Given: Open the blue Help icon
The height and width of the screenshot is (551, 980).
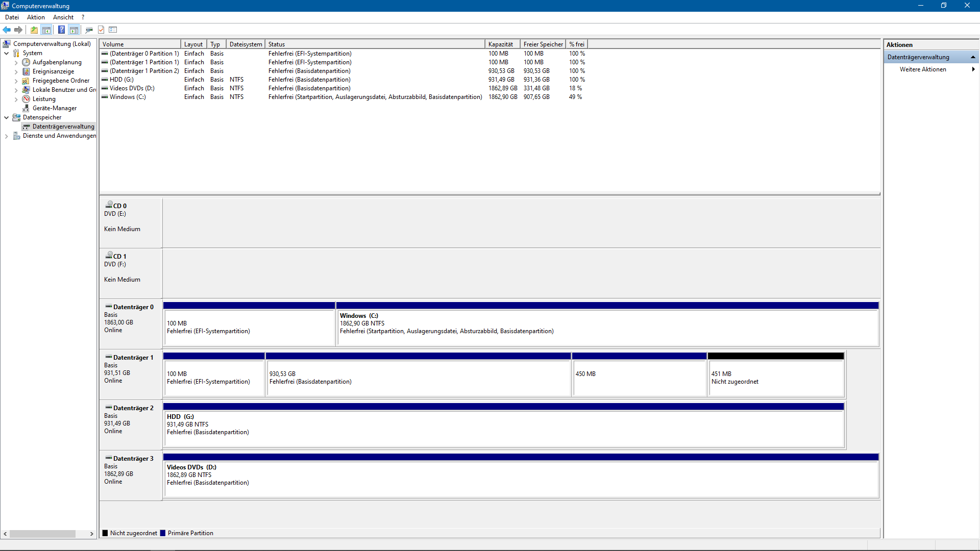Looking at the screenshot, I should click(61, 30).
